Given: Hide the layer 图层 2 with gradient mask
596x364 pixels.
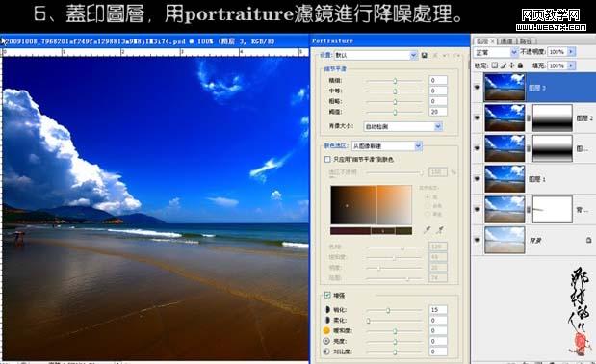Looking at the screenshot, I should 477,117.
